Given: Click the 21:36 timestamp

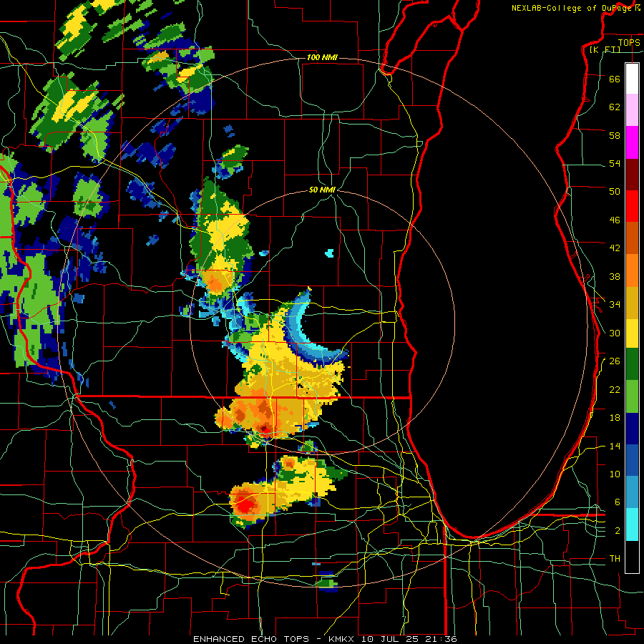Looking at the screenshot, I should pyautogui.click(x=441, y=639).
